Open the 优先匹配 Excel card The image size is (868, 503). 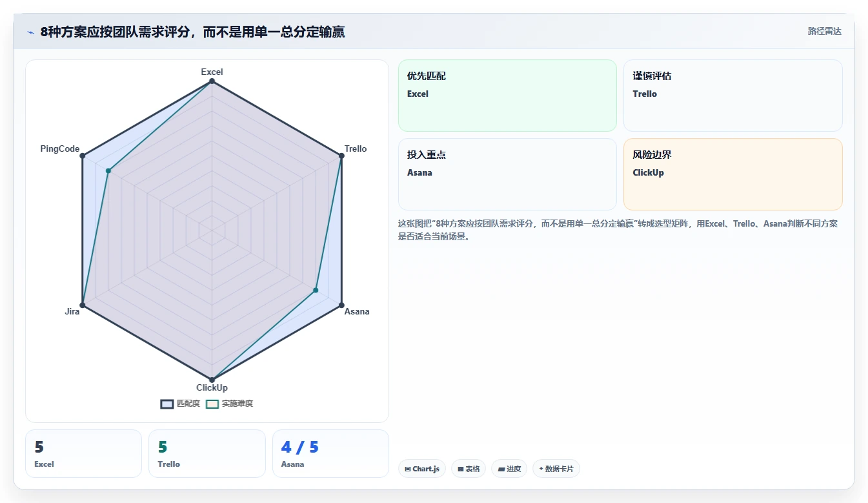tap(507, 96)
